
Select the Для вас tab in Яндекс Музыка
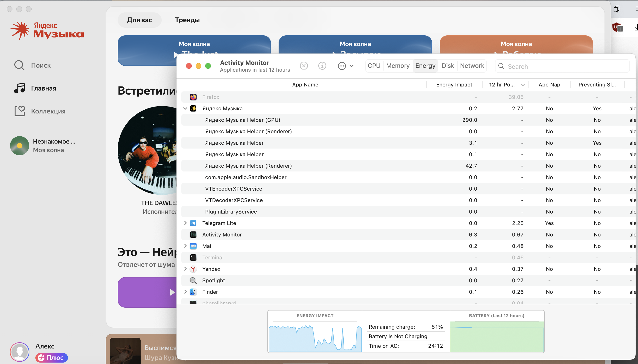click(x=139, y=20)
